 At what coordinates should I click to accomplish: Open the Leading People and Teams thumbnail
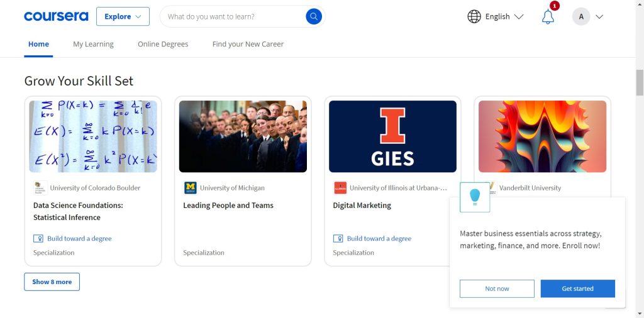pyautogui.click(x=243, y=136)
